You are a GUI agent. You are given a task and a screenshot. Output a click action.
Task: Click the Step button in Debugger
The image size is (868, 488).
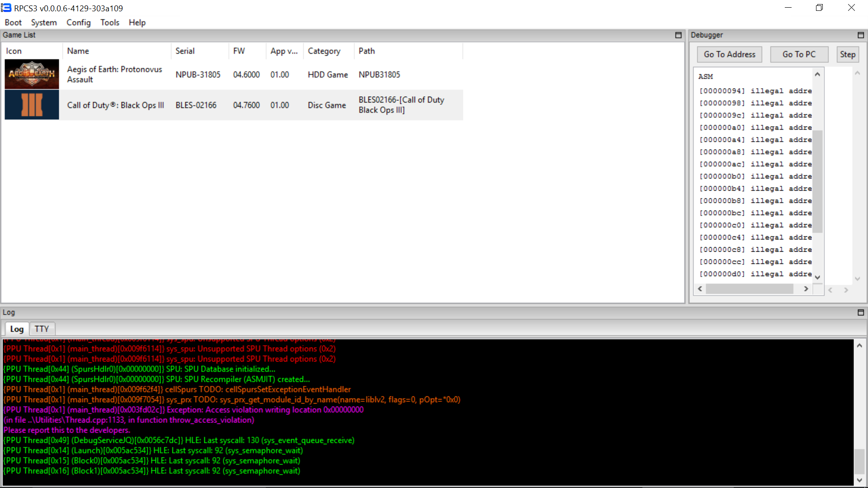tap(848, 54)
